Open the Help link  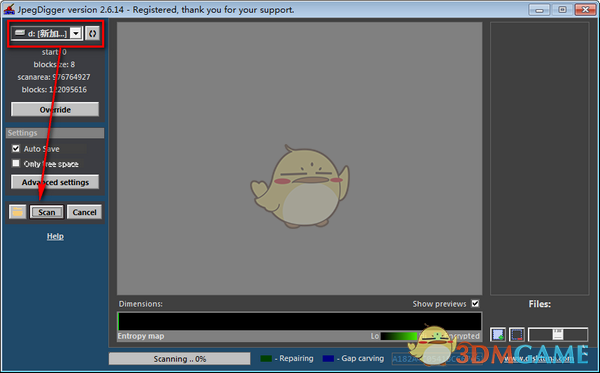click(x=55, y=236)
